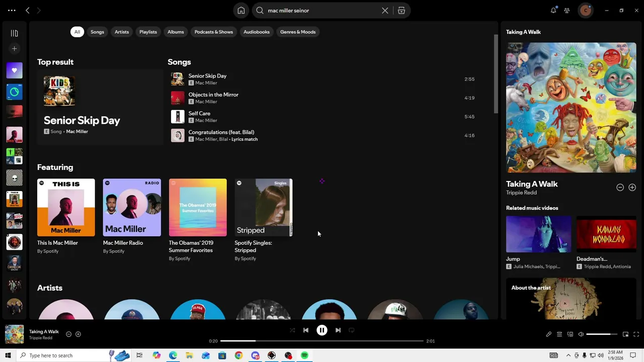Open the three-dots app menu

(12, 11)
